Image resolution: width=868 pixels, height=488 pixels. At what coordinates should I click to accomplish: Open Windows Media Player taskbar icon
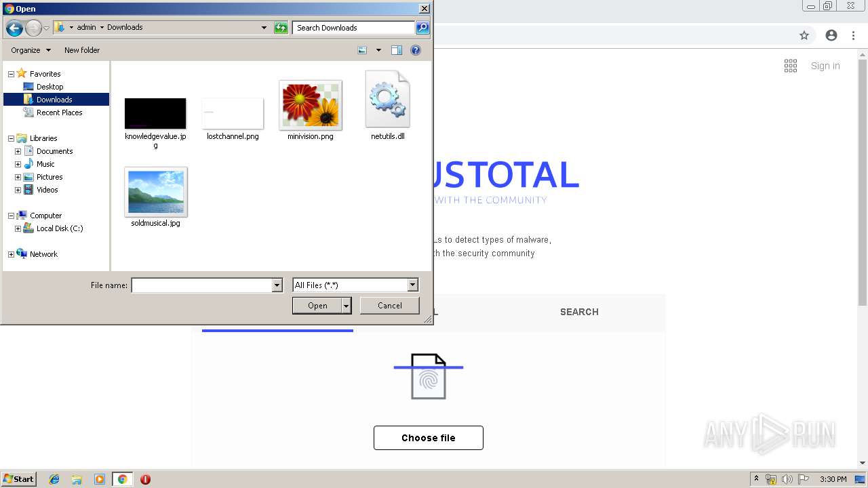(x=100, y=479)
